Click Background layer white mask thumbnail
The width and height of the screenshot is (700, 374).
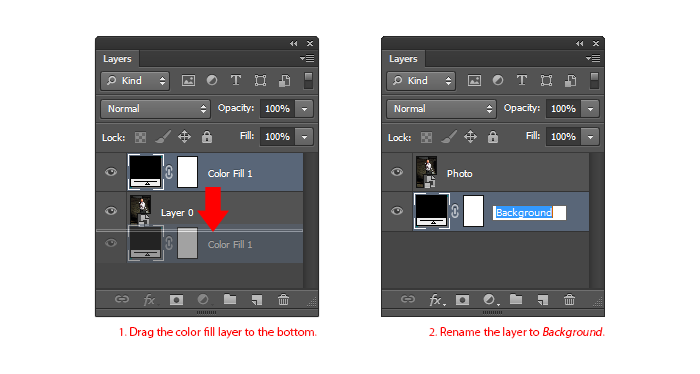coord(473,211)
